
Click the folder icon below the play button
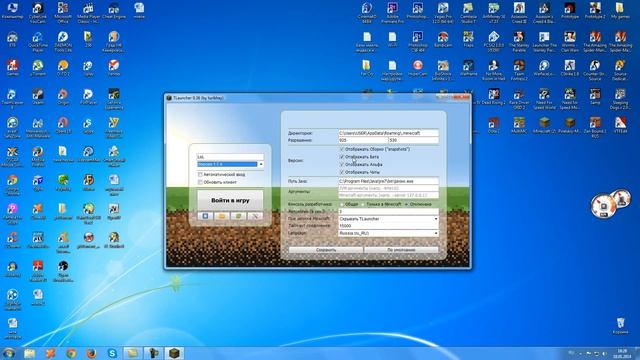click(x=222, y=216)
